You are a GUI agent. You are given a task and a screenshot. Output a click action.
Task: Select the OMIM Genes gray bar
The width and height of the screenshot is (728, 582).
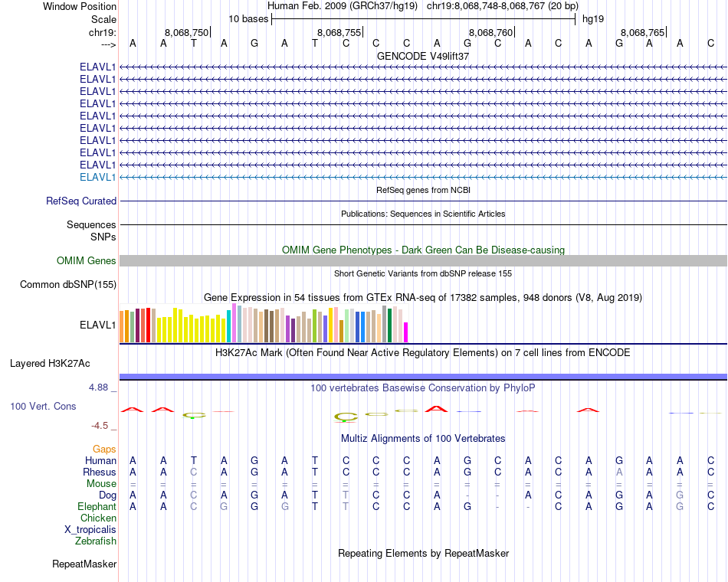click(423, 261)
